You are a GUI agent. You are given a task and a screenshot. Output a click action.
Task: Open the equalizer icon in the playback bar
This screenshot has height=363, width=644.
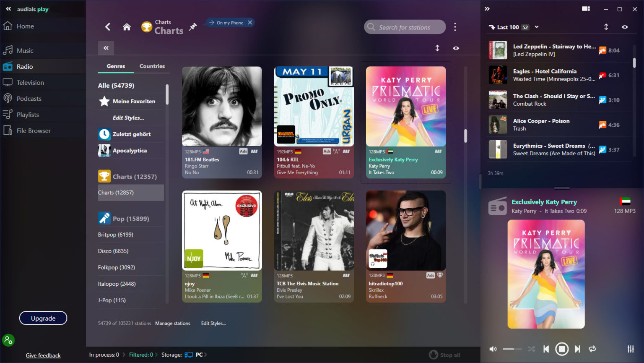[631, 349]
